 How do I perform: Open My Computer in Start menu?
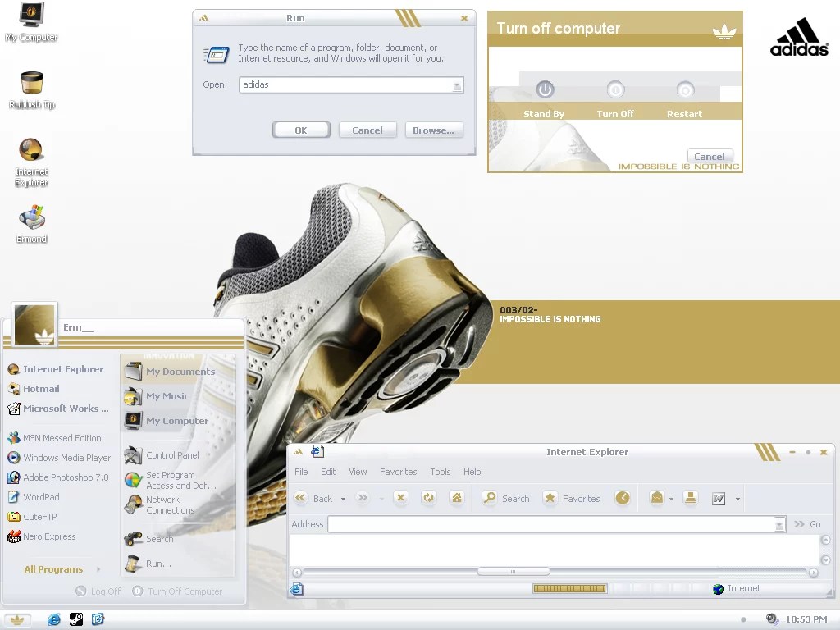point(167,421)
